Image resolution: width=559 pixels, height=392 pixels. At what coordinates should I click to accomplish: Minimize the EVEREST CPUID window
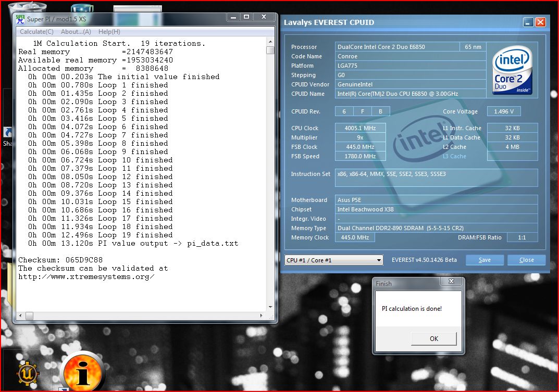pos(528,22)
